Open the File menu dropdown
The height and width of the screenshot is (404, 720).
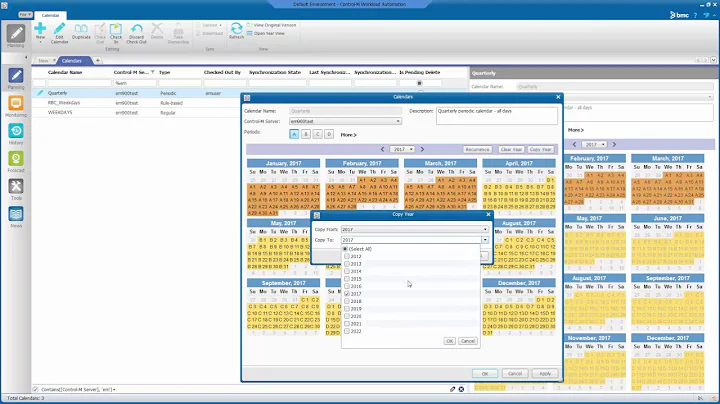click(x=25, y=15)
